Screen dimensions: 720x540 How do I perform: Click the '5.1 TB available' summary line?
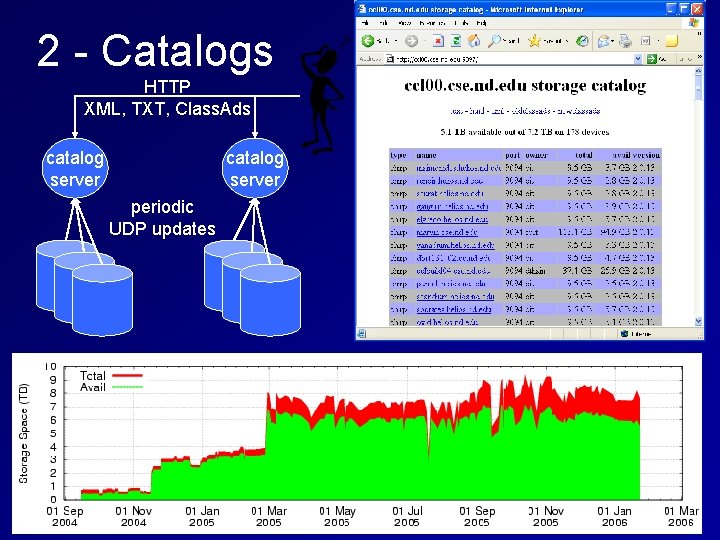pyautogui.click(x=524, y=132)
